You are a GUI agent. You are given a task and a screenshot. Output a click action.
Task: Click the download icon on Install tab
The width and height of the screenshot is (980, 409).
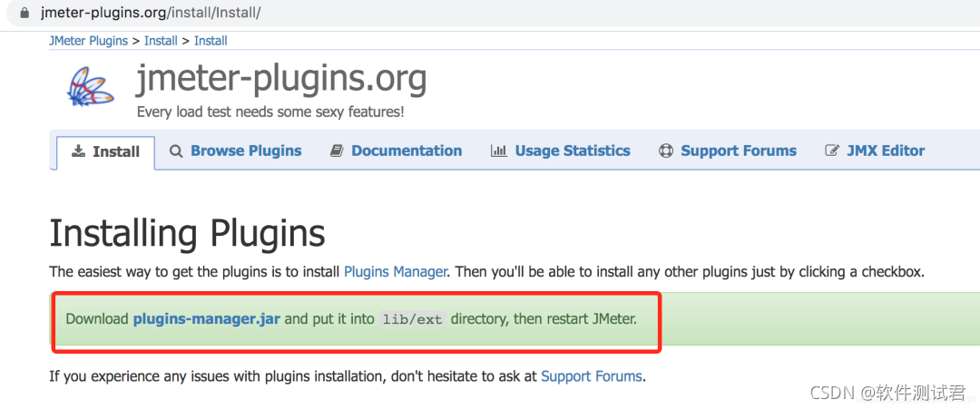tap(78, 151)
